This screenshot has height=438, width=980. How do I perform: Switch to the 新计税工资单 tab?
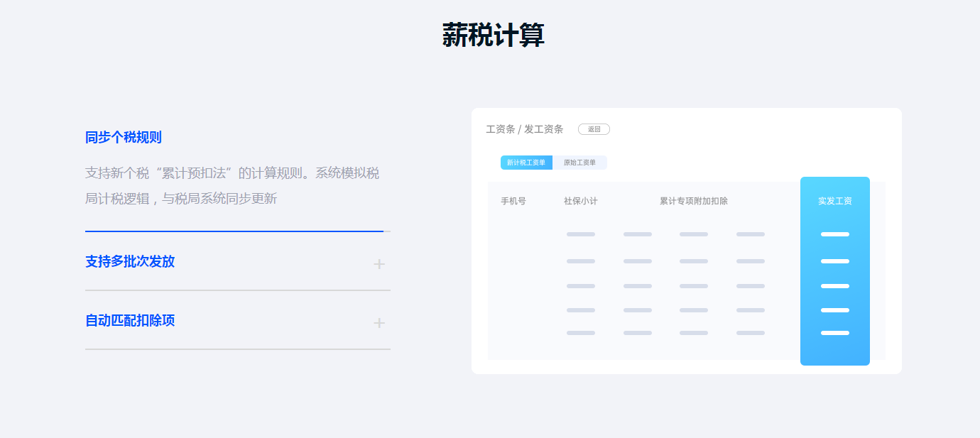click(526, 163)
